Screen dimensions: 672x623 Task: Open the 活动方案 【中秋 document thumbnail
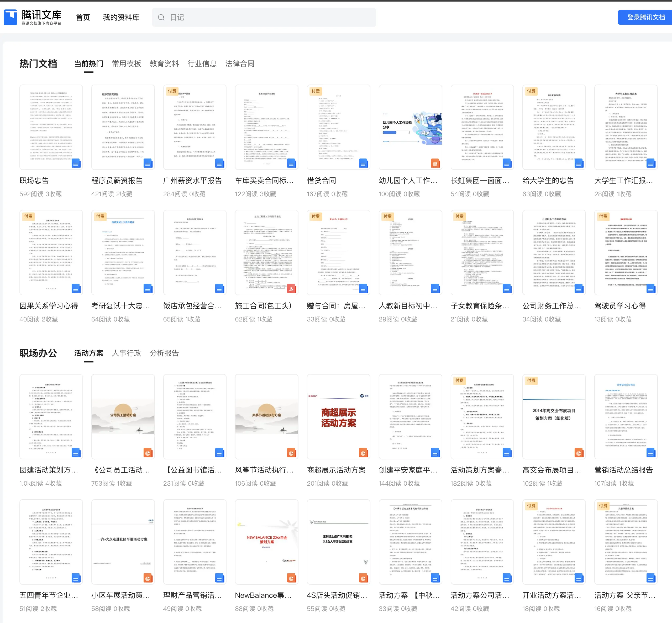tap(410, 542)
